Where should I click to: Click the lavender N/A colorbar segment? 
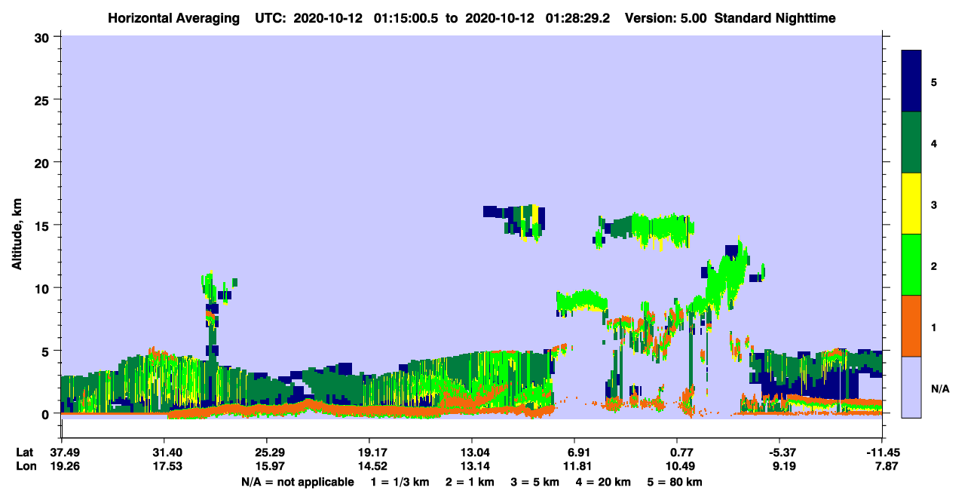911,387
